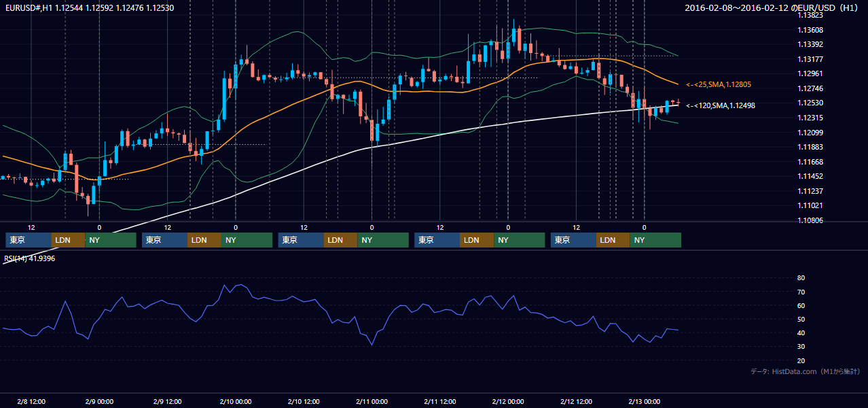Click price axis label 1.11668

810,162
